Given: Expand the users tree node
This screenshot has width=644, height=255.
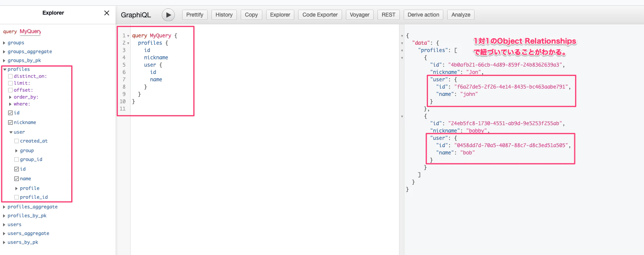Looking at the screenshot, I should (x=4, y=225).
